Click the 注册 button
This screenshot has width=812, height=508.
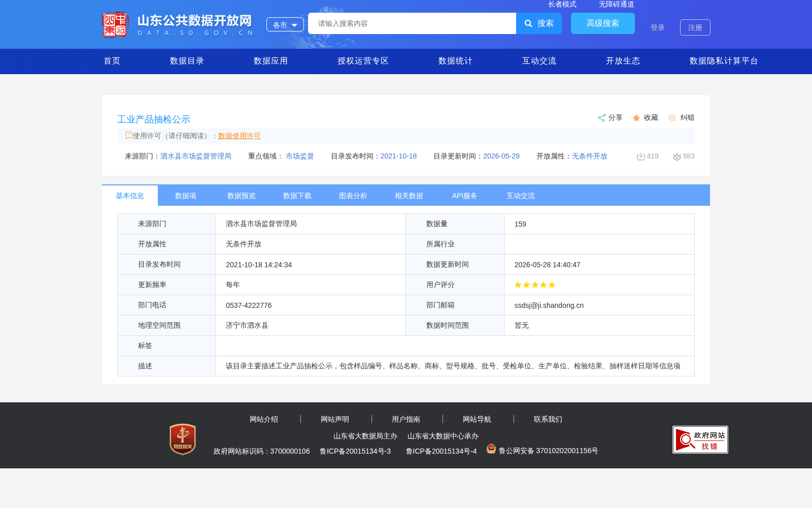(695, 27)
